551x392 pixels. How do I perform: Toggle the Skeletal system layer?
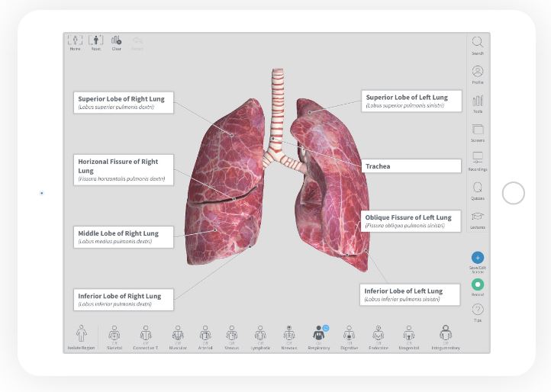tap(114, 334)
